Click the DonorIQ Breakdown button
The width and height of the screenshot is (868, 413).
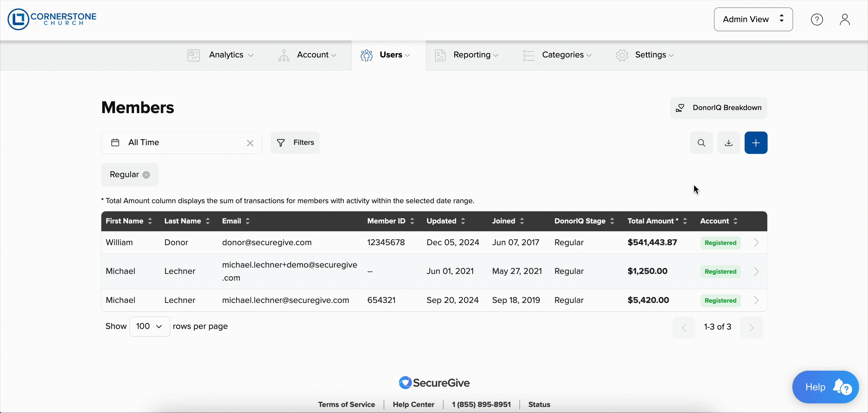point(718,108)
